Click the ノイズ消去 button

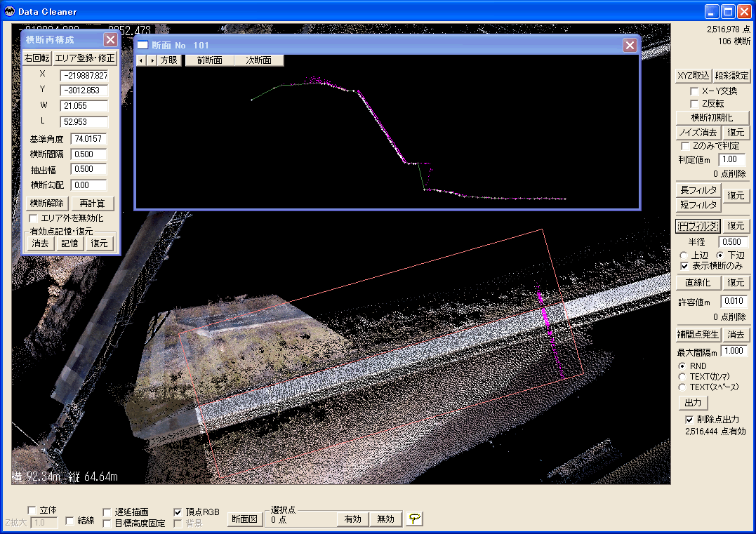pyautogui.click(x=698, y=133)
